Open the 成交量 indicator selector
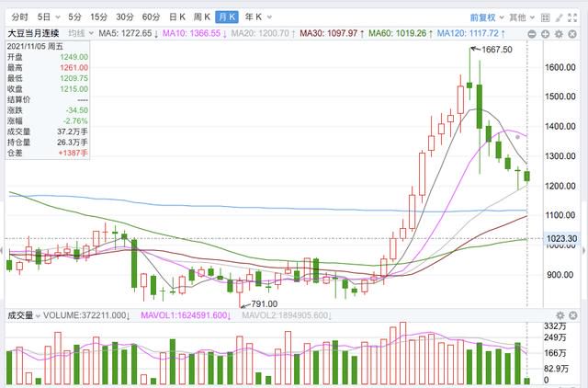 (24, 315)
